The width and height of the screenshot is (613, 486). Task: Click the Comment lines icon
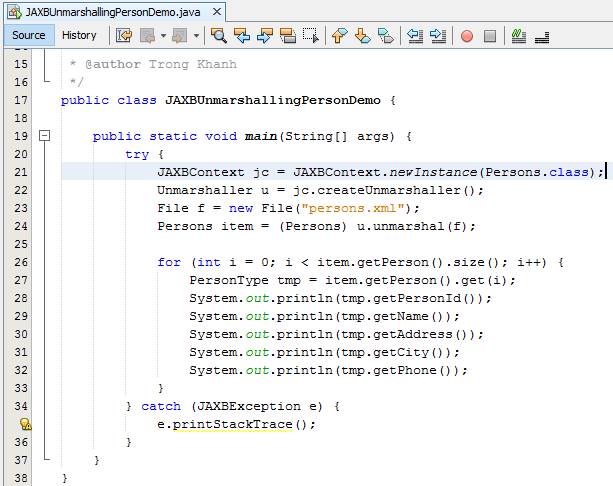point(519,36)
